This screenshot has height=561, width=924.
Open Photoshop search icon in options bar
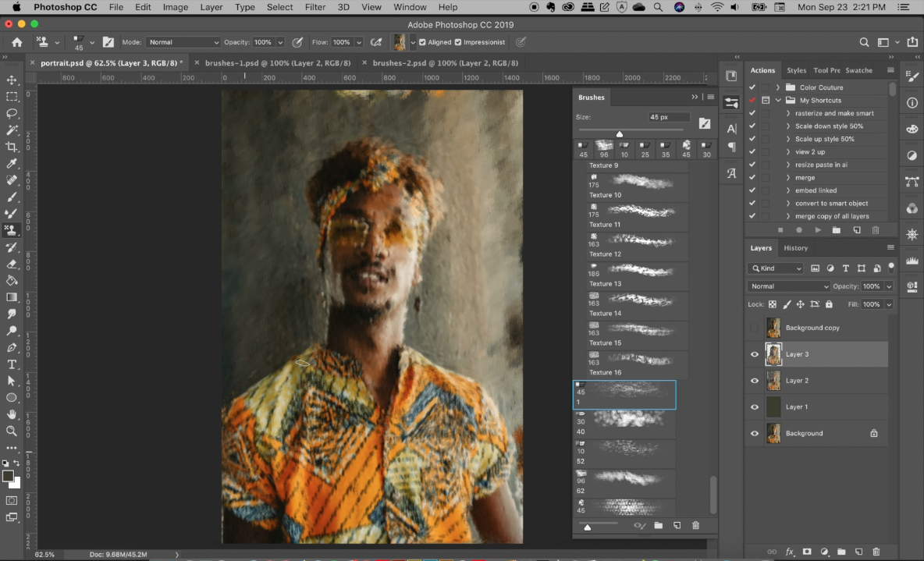[864, 42]
